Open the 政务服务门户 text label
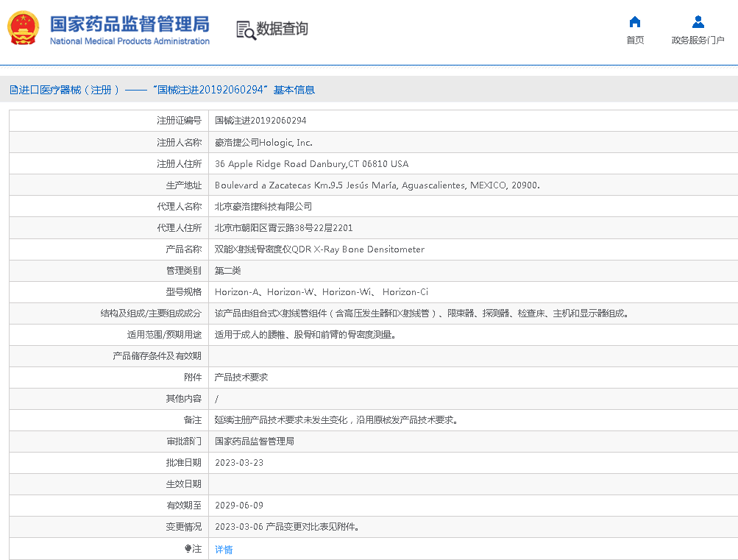The width and height of the screenshot is (738, 560). pos(698,40)
